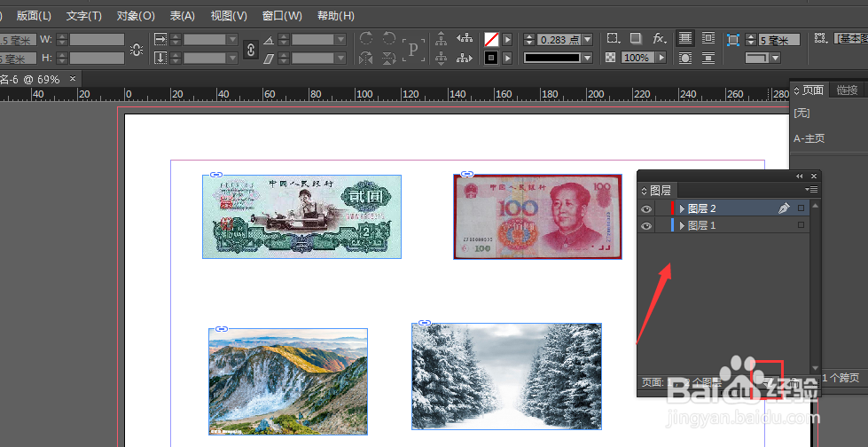
Task: Click the stroke weight stepper arrows
Action: point(529,39)
